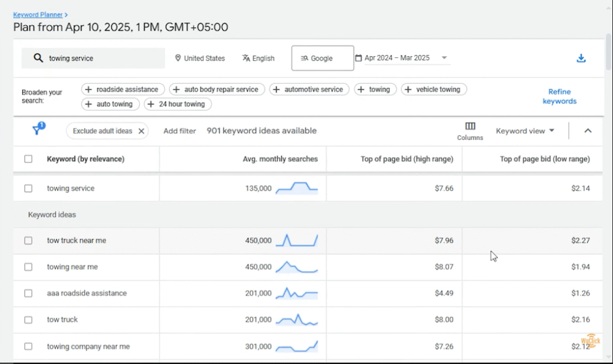
Task: View trend sparkline for towing company near me
Action: click(297, 346)
